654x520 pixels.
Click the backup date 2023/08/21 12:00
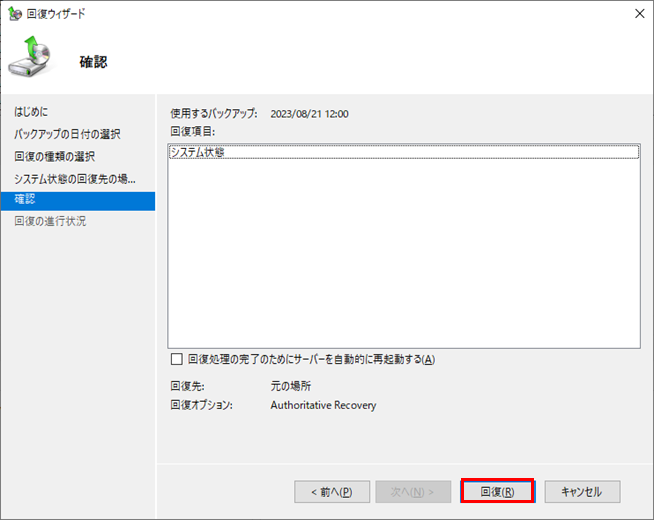[x=309, y=114]
